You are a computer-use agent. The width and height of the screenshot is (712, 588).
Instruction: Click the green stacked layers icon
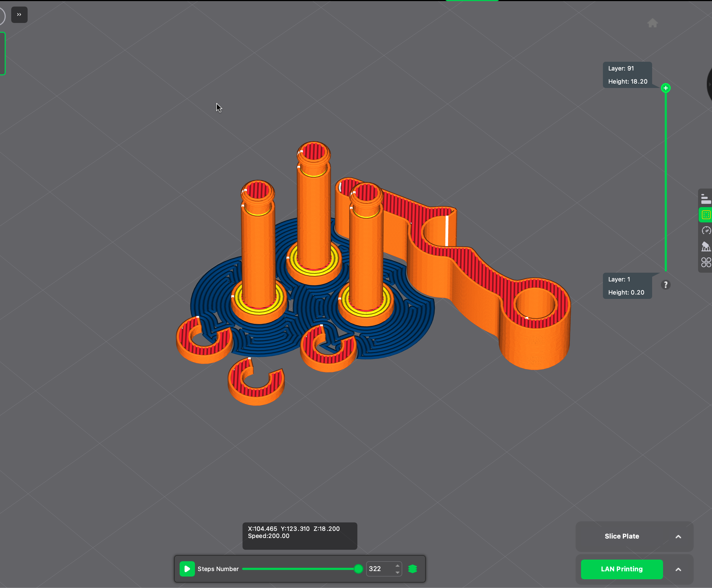[x=412, y=569]
